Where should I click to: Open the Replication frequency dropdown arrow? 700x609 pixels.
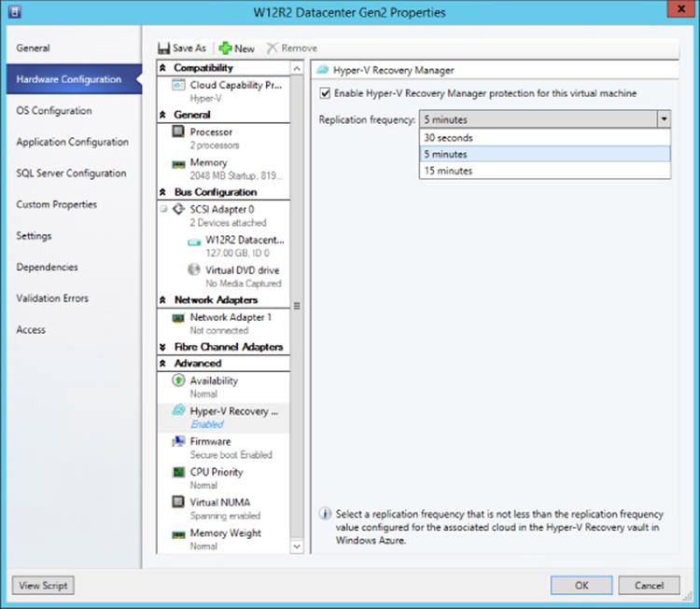point(664,119)
